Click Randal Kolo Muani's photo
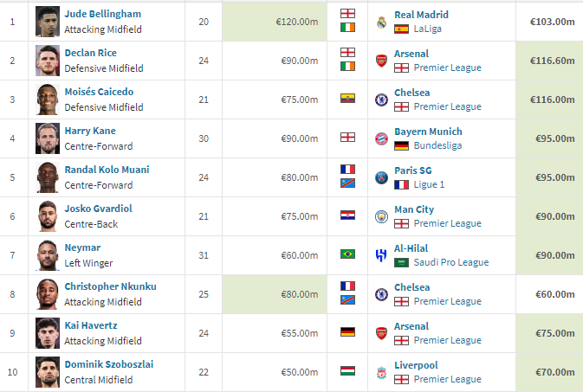Image resolution: width=583 pixels, height=392 pixels. pyautogui.click(x=48, y=177)
